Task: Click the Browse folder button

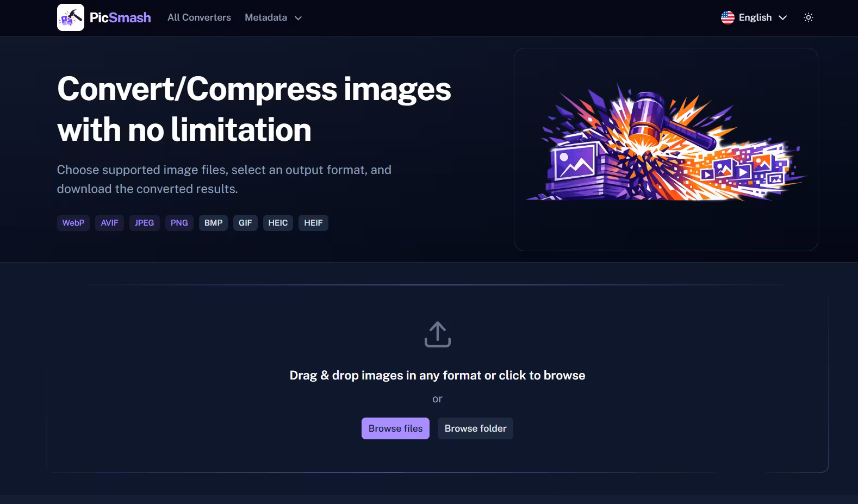Action: (x=475, y=428)
